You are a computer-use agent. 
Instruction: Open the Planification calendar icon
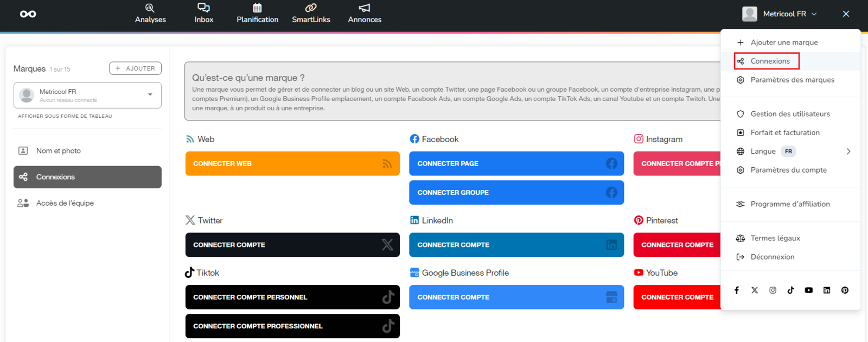(257, 8)
